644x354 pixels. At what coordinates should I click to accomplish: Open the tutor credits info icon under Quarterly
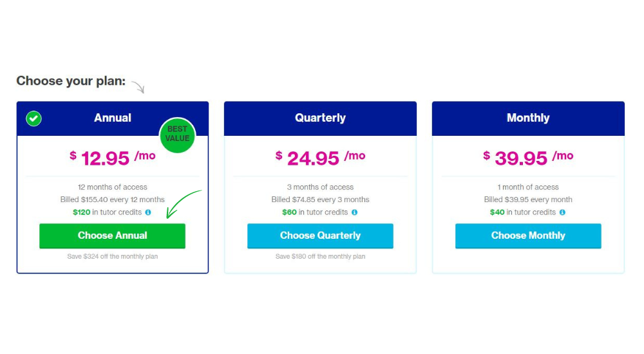coord(354,212)
